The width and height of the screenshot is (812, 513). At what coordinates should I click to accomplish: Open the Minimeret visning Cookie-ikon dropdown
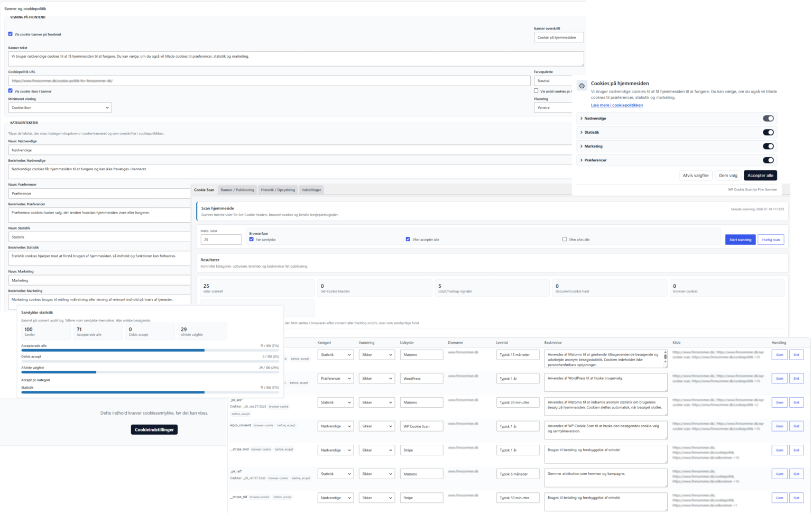pyautogui.click(x=60, y=107)
